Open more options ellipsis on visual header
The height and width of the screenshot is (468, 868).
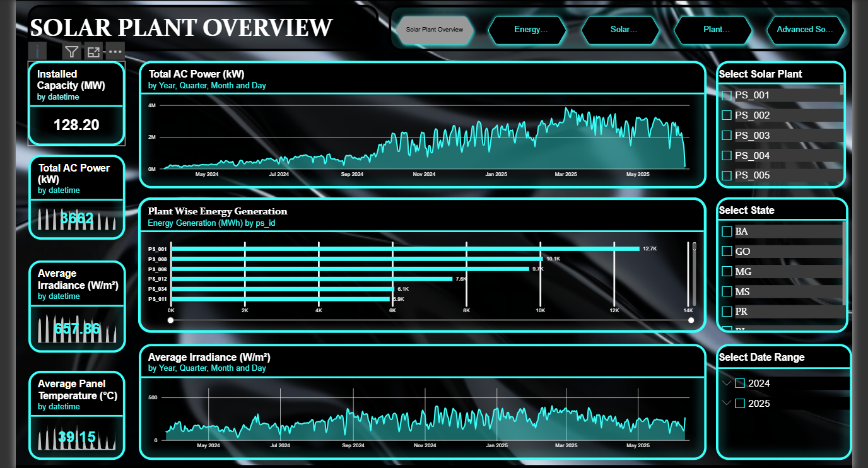pyautogui.click(x=115, y=52)
